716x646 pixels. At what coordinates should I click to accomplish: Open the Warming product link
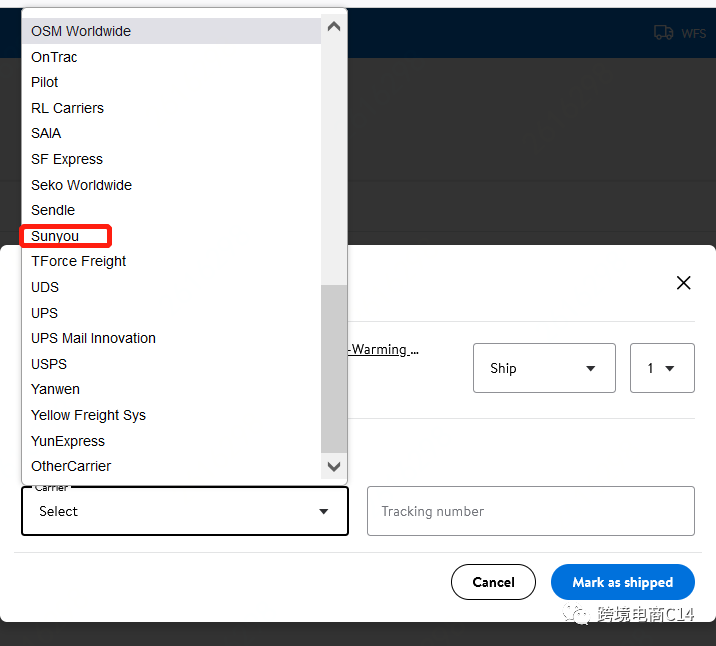click(x=383, y=350)
